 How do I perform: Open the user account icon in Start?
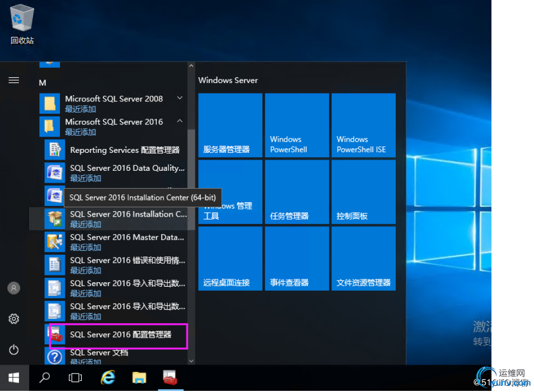(13, 288)
